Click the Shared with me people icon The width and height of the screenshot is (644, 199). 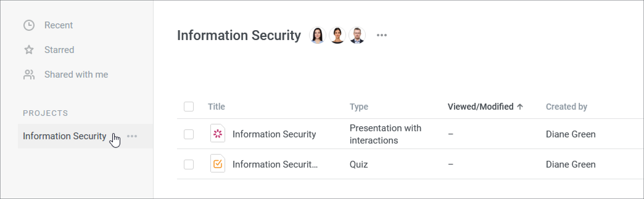29,75
